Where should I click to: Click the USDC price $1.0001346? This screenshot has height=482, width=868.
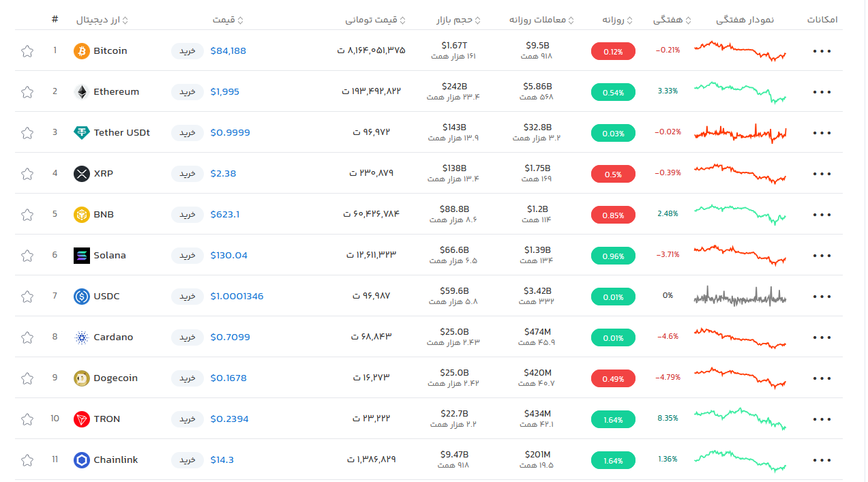click(237, 297)
